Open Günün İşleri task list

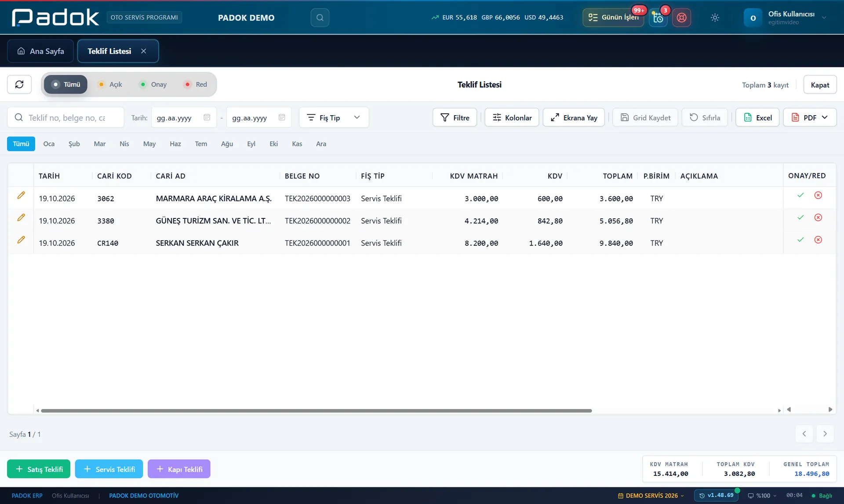[613, 18]
